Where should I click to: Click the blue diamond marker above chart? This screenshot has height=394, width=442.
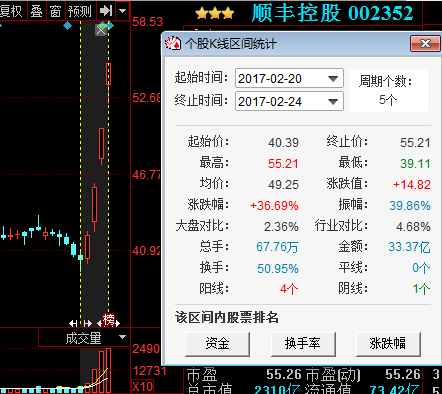click(x=68, y=25)
